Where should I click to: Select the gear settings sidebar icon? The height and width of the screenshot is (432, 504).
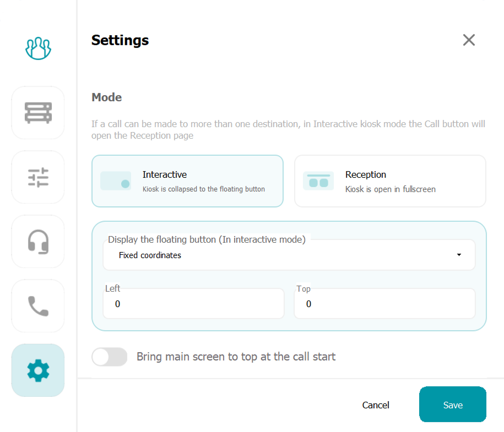(38, 370)
